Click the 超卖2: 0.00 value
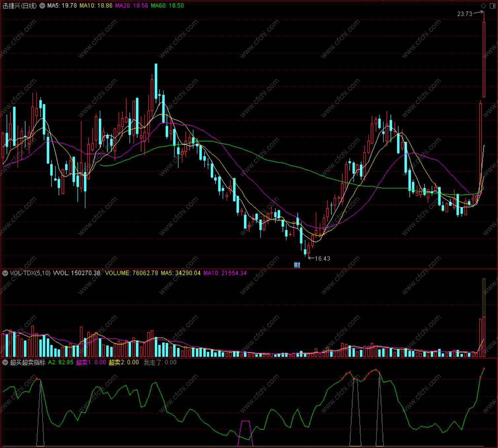 tap(124, 362)
